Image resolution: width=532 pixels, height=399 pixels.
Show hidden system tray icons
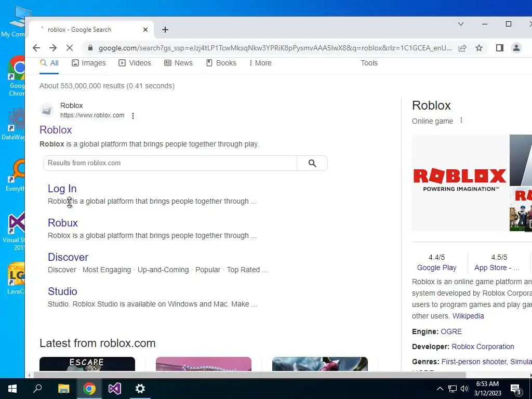click(440, 389)
